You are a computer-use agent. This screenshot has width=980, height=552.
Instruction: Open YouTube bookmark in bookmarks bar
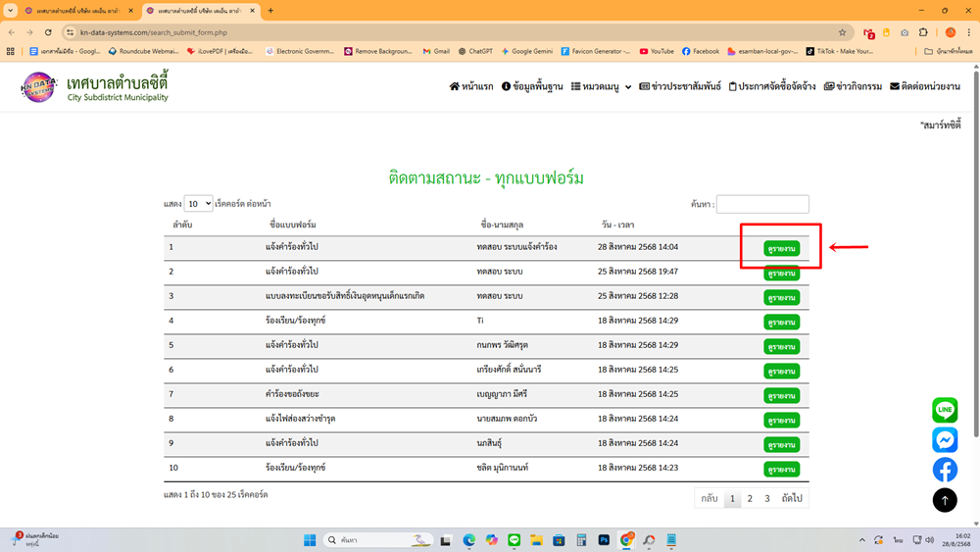(x=657, y=51)
